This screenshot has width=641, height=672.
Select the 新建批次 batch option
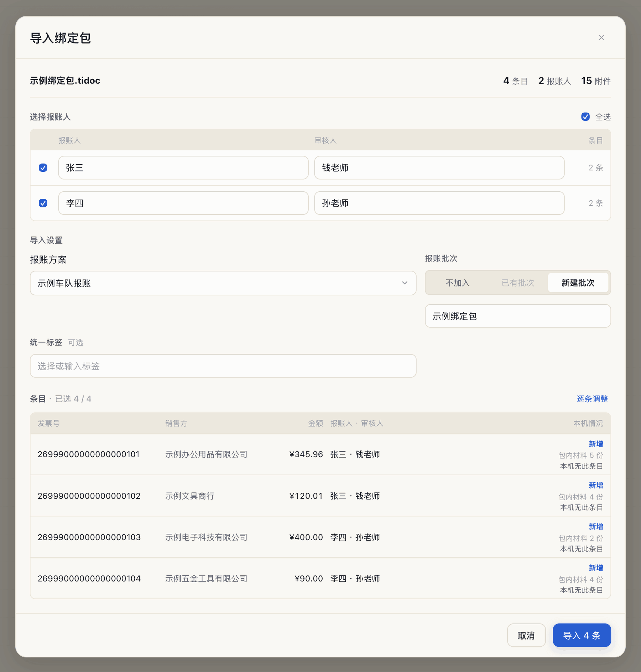[578, 283]
